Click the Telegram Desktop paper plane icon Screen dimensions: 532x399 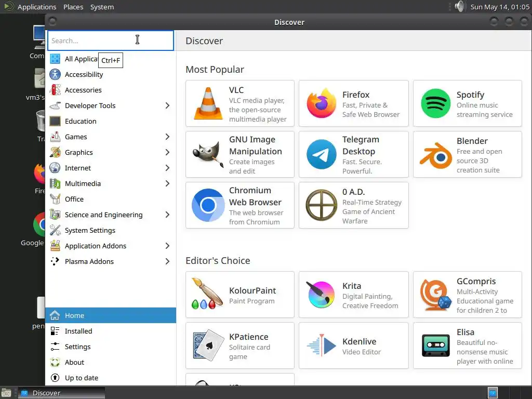[x=321, y=154]
